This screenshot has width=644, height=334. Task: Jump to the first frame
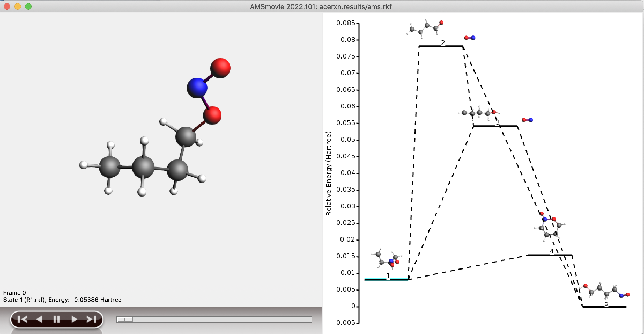point(22,319)
